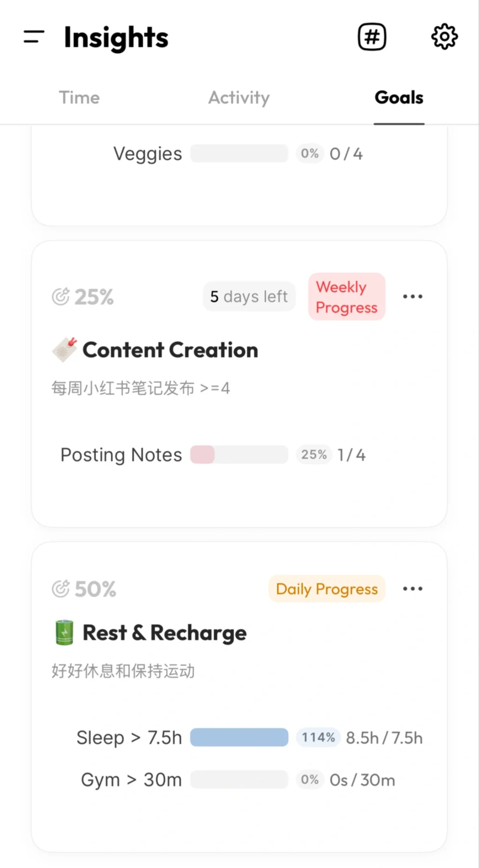Tap target icon beside 50% goal
Image resolution: width=479 pixels, height=868 pixels.
point(61,589)
